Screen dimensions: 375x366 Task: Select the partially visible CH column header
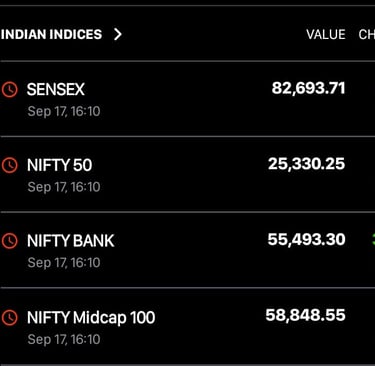[367, 35]
